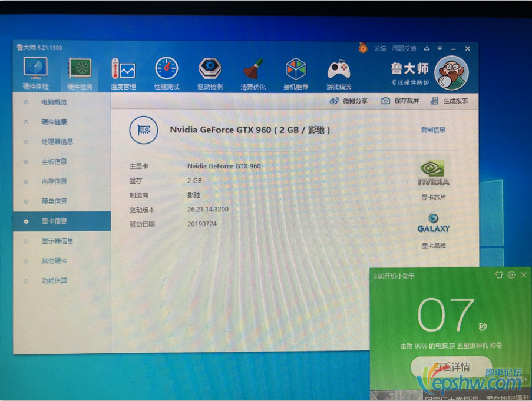Open 问题反馈 feedback link
532x401 pixels.
click(404, 48)
